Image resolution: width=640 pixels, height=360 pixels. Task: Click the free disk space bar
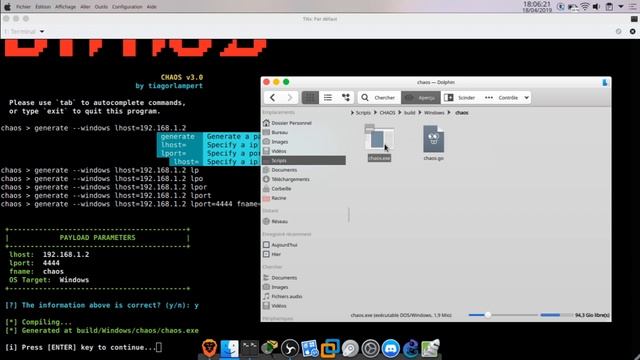556,315
